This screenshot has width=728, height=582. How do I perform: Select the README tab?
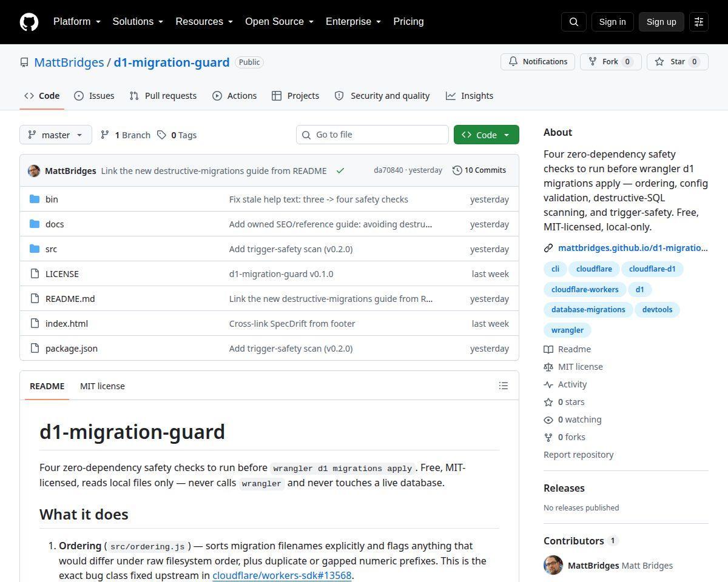tap(47, 386)
